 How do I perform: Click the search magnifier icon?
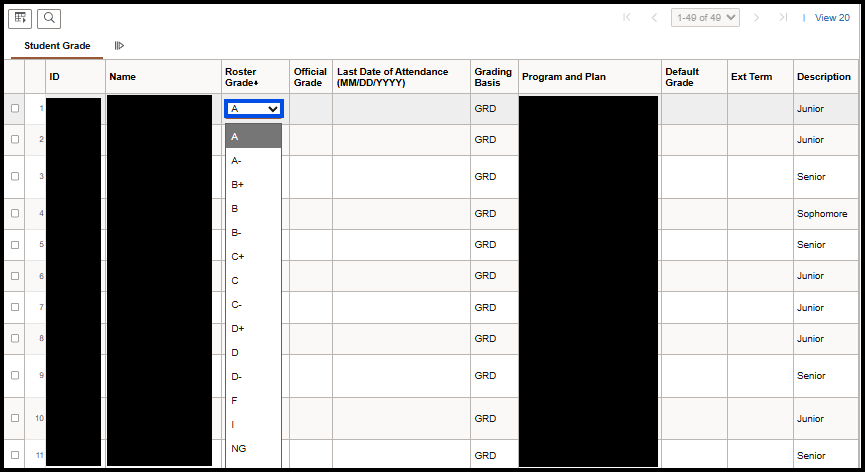49,18
